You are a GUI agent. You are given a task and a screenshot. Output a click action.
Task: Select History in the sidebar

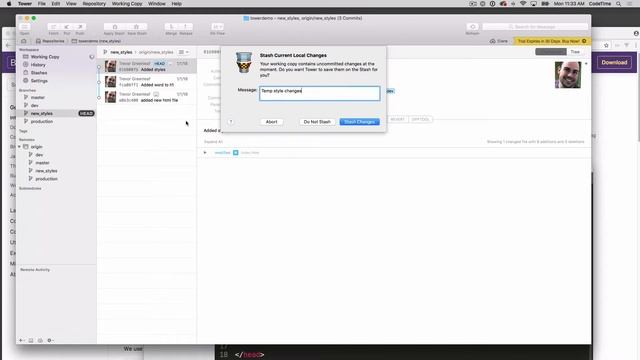56,65
